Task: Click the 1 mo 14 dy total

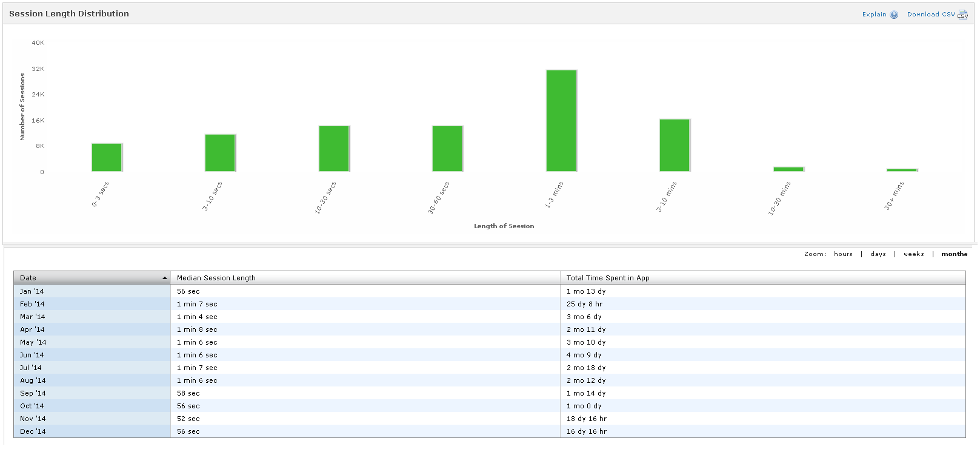Action: point(586,393)
